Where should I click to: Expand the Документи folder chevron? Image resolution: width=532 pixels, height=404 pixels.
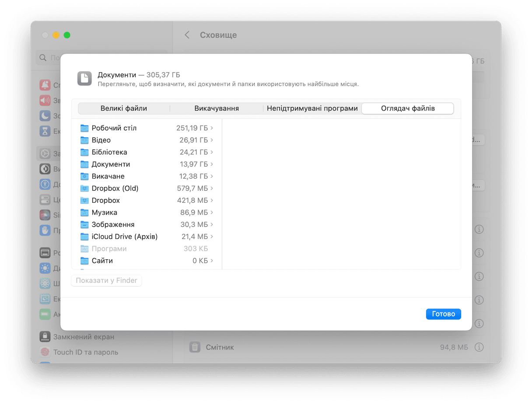[212, 164]
